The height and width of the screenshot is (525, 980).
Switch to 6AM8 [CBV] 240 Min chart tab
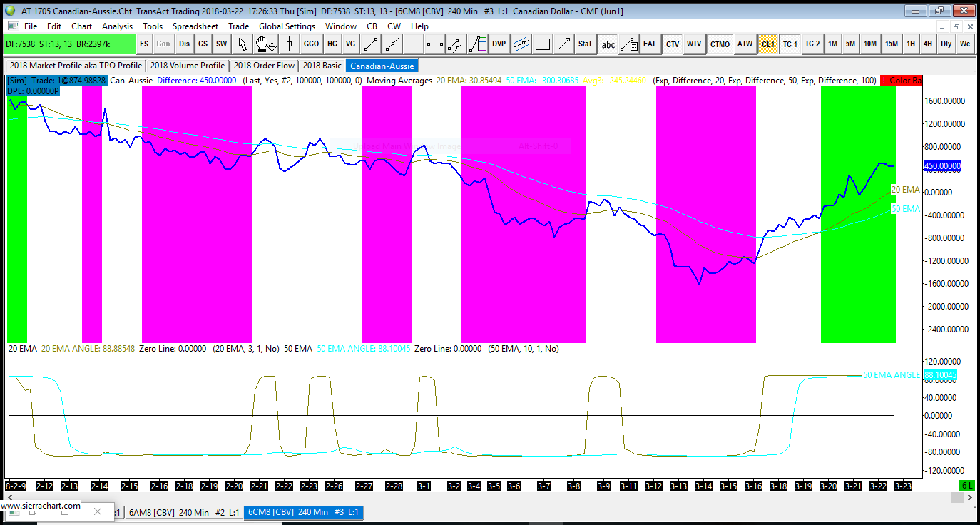pos(184,512)
